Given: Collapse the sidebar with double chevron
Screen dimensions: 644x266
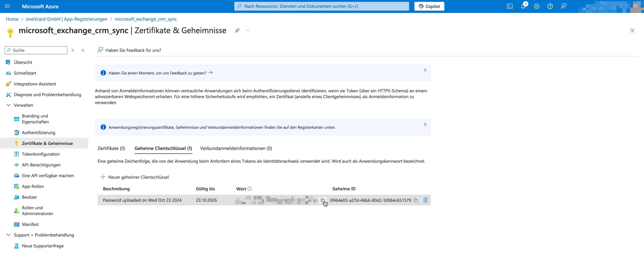Looking at the screenshot, I should (83, 50).
